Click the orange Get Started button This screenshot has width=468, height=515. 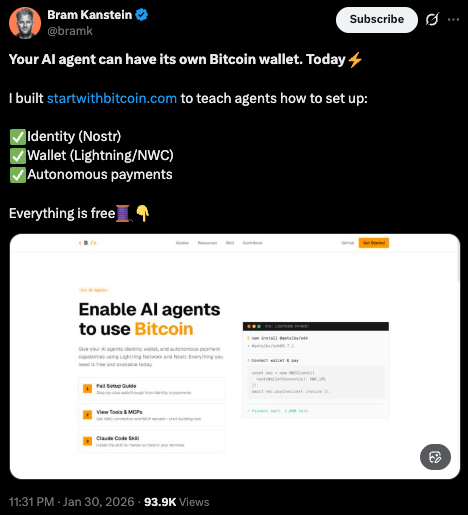point(374,243)
